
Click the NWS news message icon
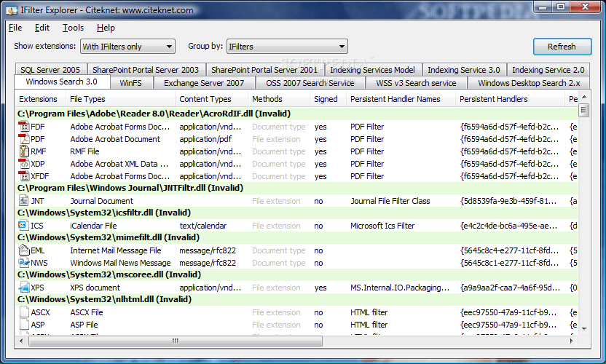[x=24, y=263]
